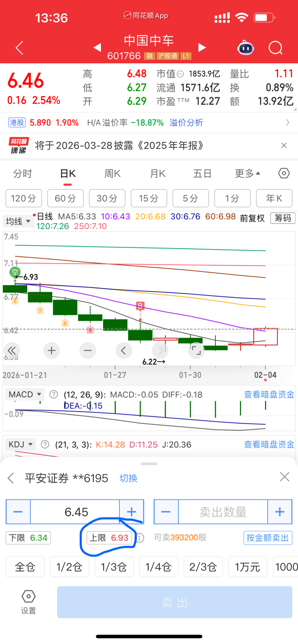Select the 1分 period button
The width and height of the screenshot is (298, 644).
[x=232, y=198]
